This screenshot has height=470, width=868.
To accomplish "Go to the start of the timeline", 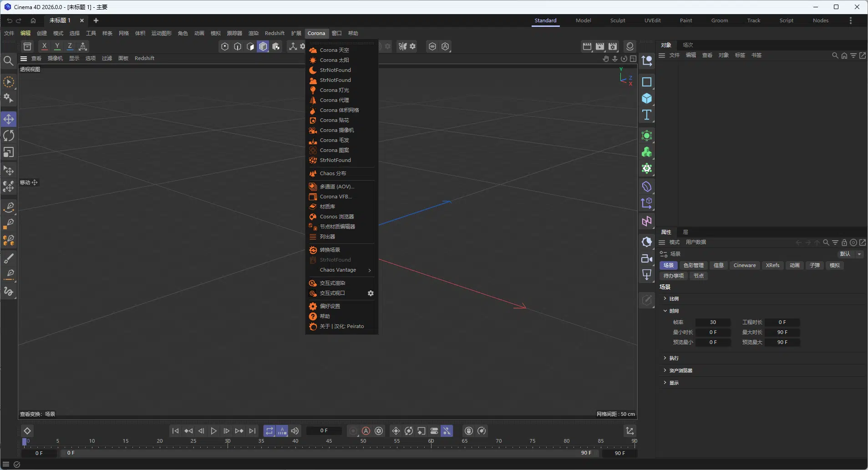I will coord(175,431).
